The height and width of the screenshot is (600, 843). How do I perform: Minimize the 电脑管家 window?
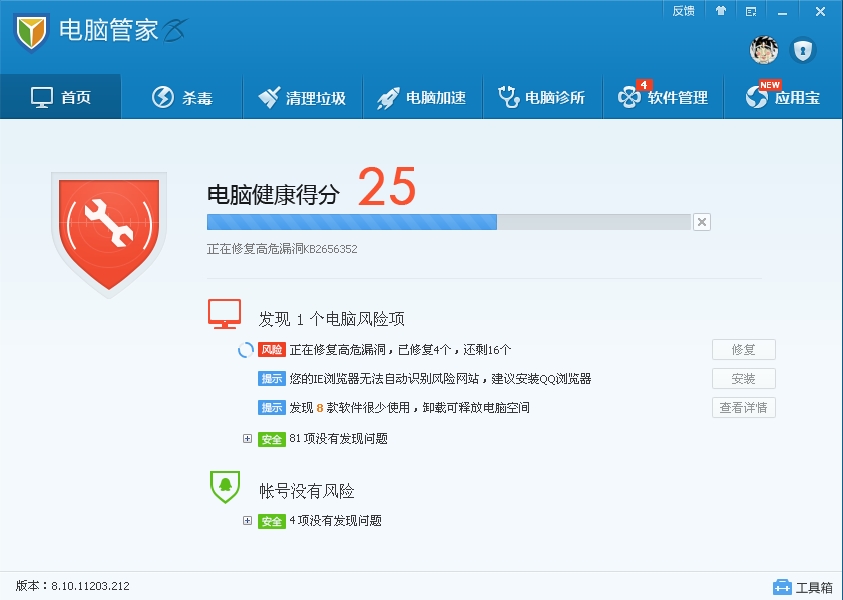click(782, 12)
